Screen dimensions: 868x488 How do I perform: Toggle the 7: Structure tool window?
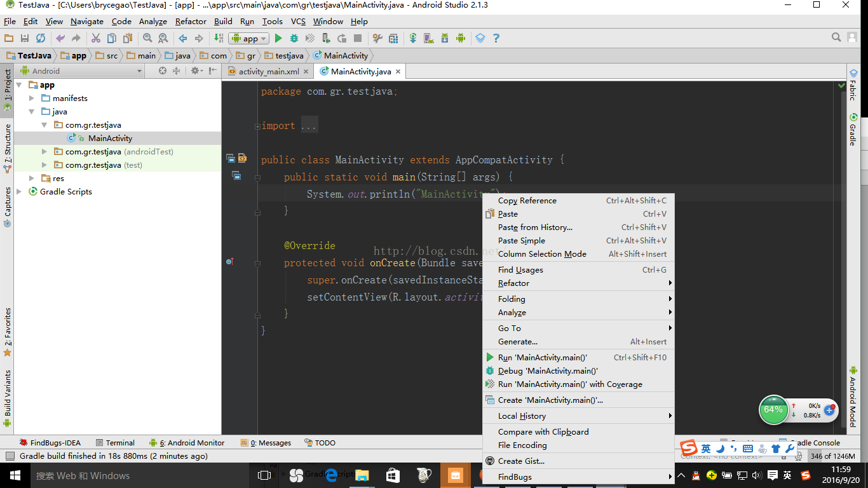point(8,149)
